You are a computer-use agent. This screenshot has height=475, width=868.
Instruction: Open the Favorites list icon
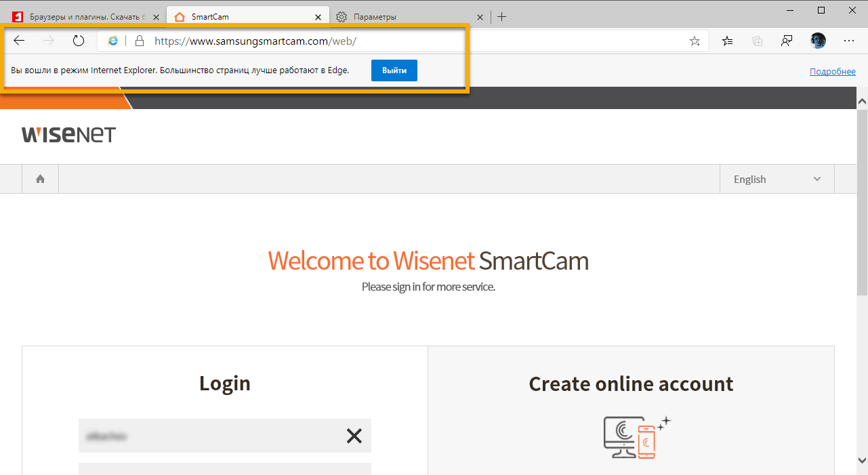click(728, 41)
